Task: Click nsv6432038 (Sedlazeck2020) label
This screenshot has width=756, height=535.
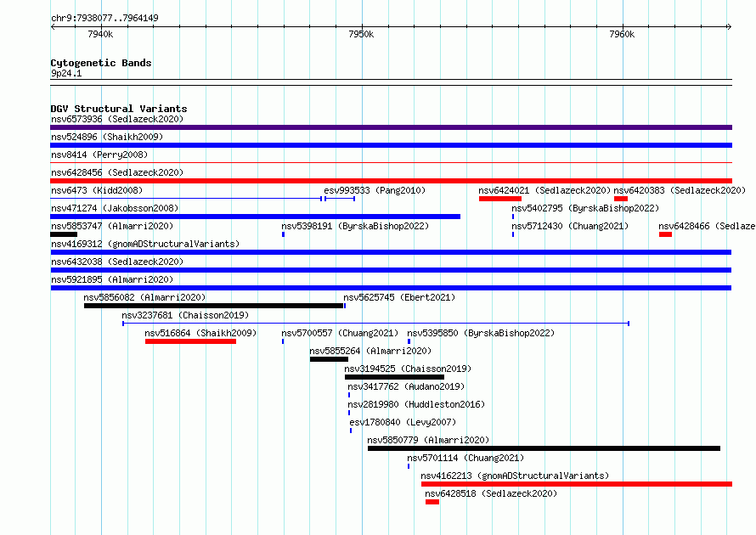Action: [x=117, y=262]
